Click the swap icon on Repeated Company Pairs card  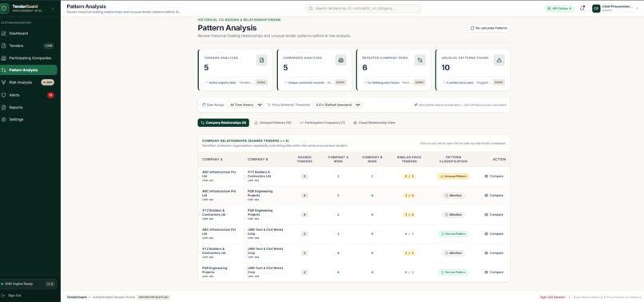click(x=419, y=60)
